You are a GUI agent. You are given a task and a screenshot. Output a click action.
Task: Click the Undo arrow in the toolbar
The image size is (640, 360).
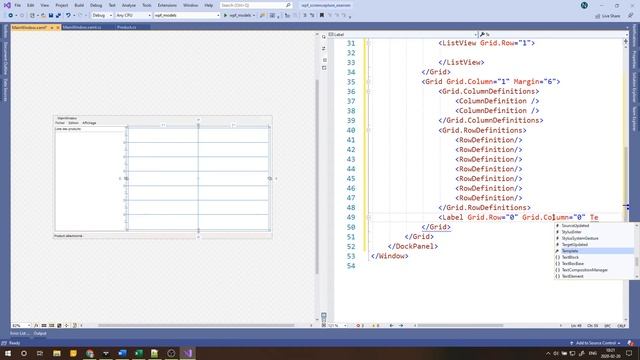coord(68,15)
